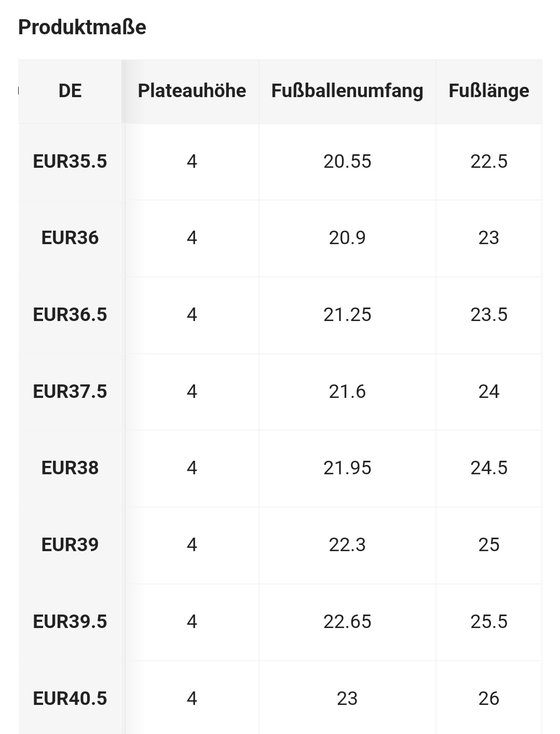
Task: Click the 25.5 Fußlänge value
Action: 489,622
